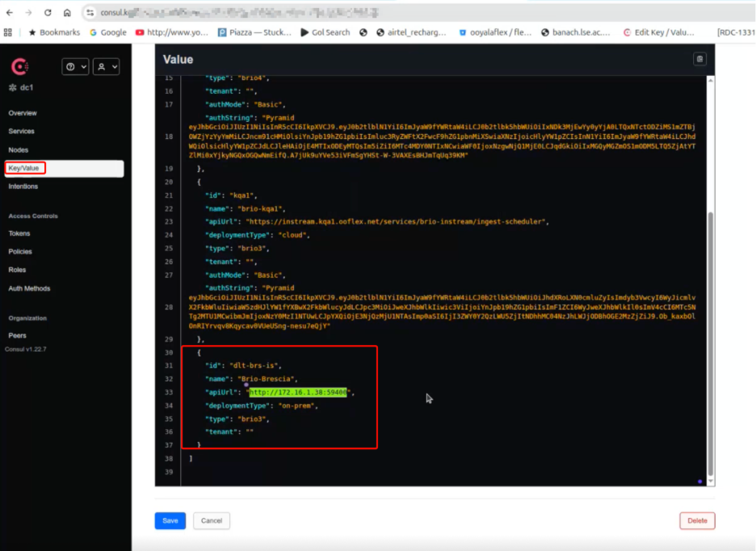Click the Consul v1.22.7 version text
This screenshot has height=551, width=756.
click(26, 349)
